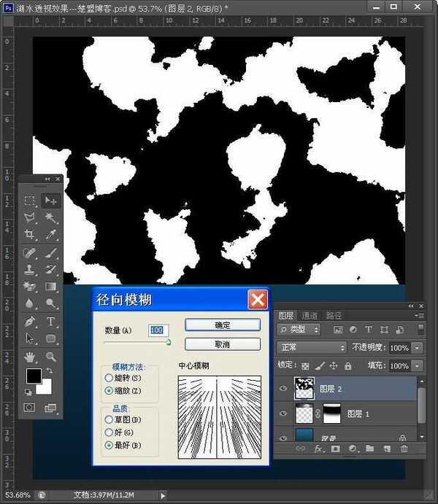Select the Eyedropper tool

pyautogui.click(x=51, y=235)
